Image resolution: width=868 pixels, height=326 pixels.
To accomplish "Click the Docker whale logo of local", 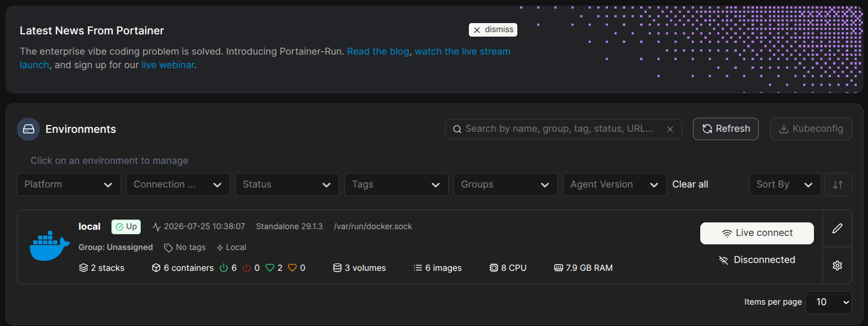I will (50, 246).
